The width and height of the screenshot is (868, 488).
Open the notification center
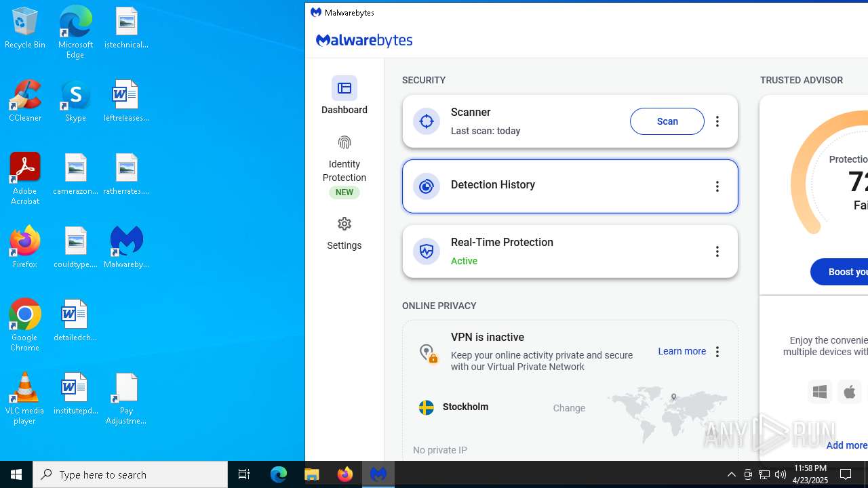[x=846, y=474]
